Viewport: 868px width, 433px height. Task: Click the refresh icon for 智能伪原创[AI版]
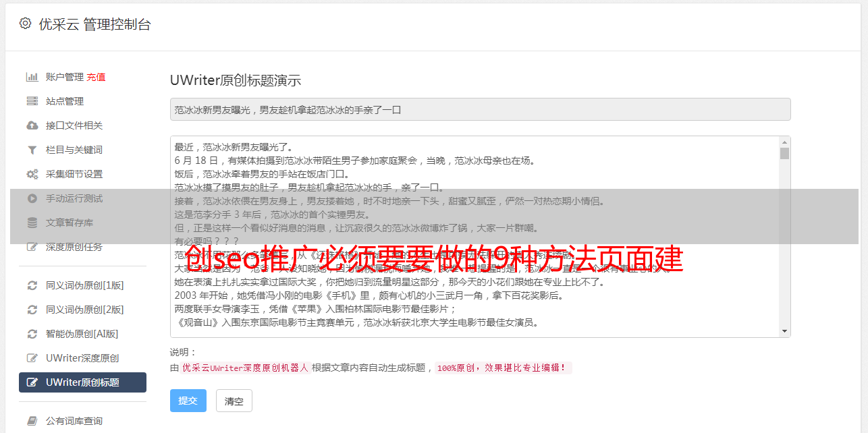coord(32,334)
